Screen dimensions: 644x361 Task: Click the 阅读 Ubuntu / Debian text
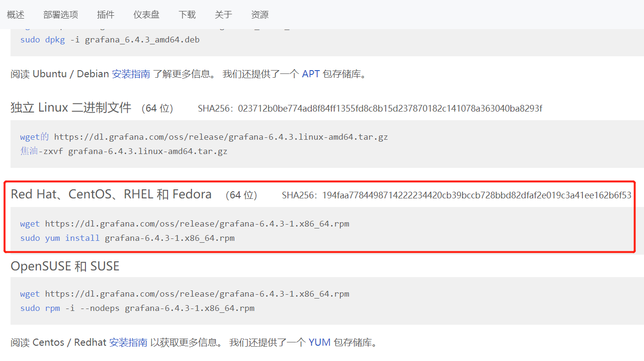(60, 74)
